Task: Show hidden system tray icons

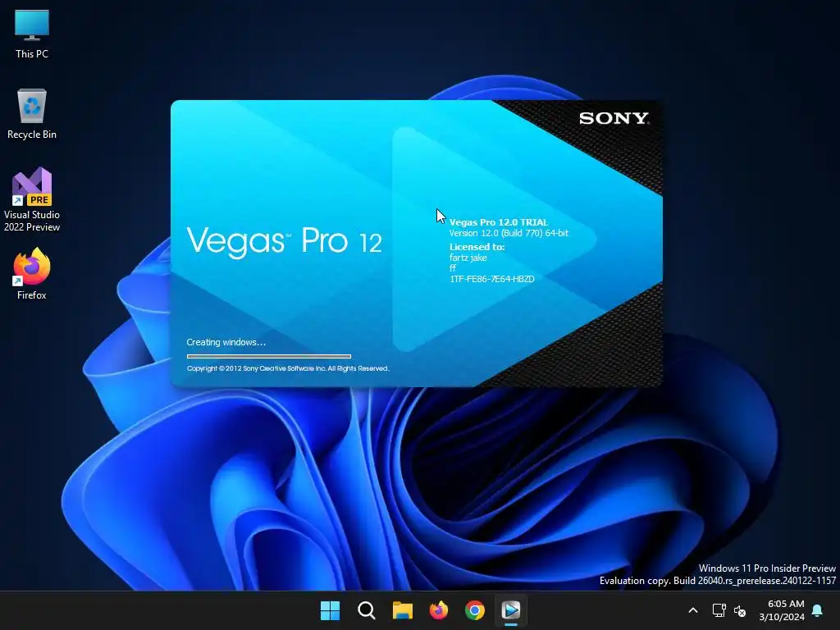Action: (692, 610)
